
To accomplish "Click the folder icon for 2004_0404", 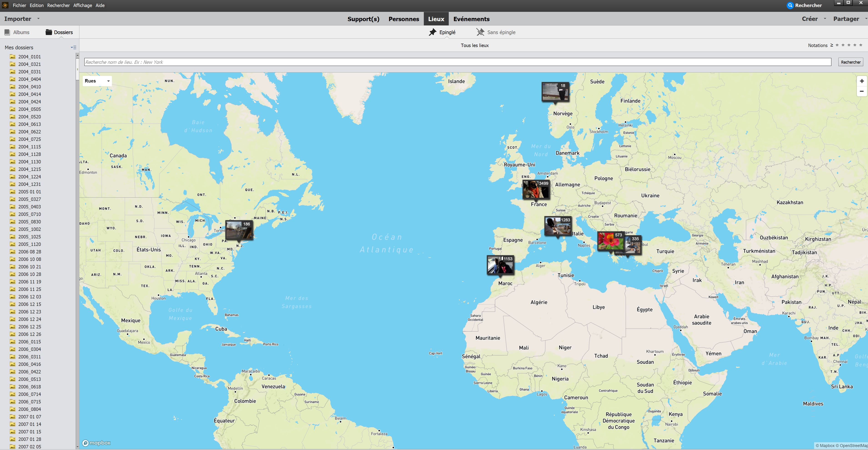I will [x=13, y=79].
